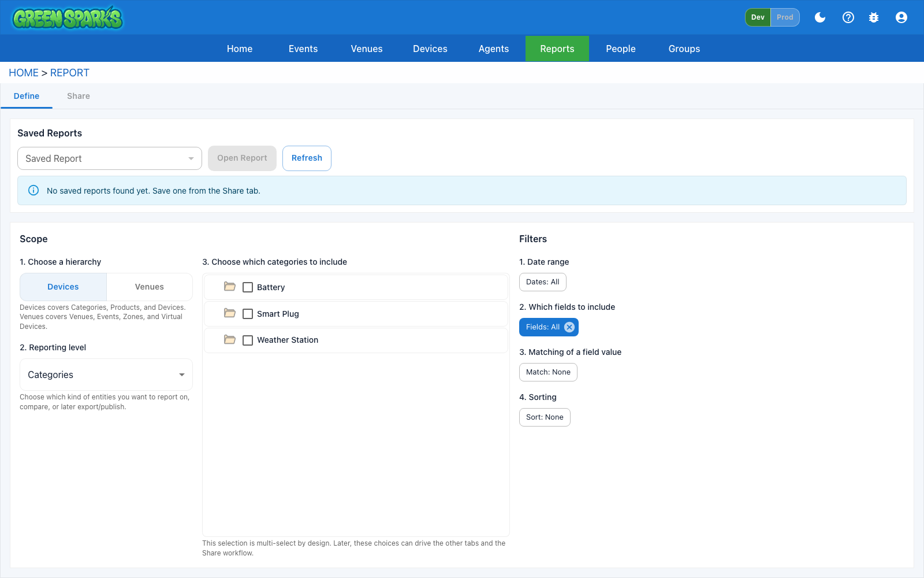The width and height of the screenshot is (924, 578).
Task: Open the Agents navigation item
Action: pyautogui.click(x=494, y=49)
